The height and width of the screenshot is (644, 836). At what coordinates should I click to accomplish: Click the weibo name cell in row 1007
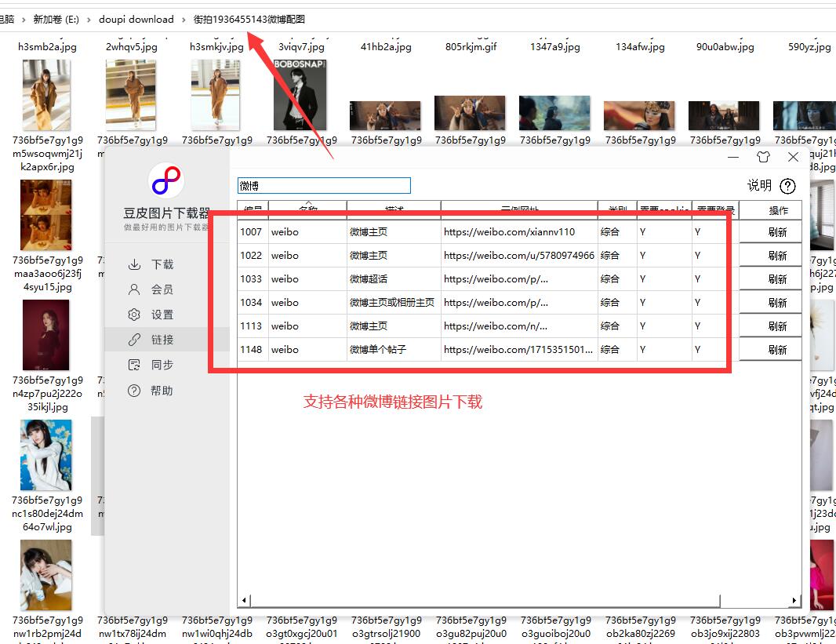click(307, 232)
